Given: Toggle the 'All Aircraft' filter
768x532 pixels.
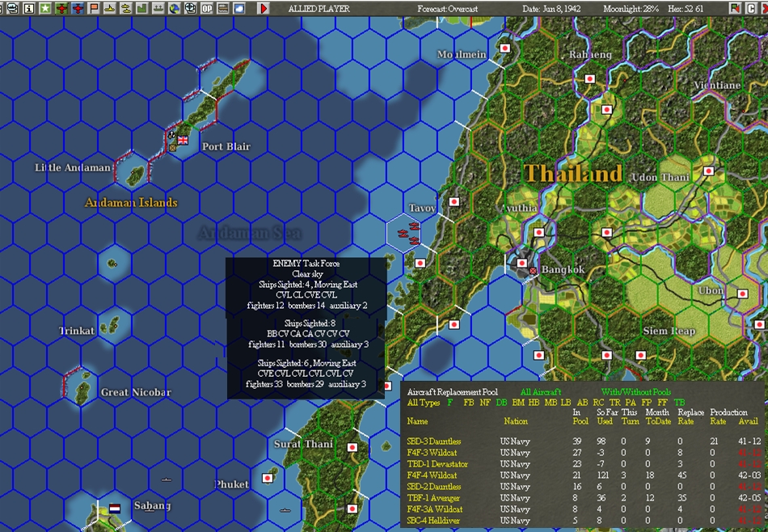Looking at the screenshot, I should coord(541,392).
